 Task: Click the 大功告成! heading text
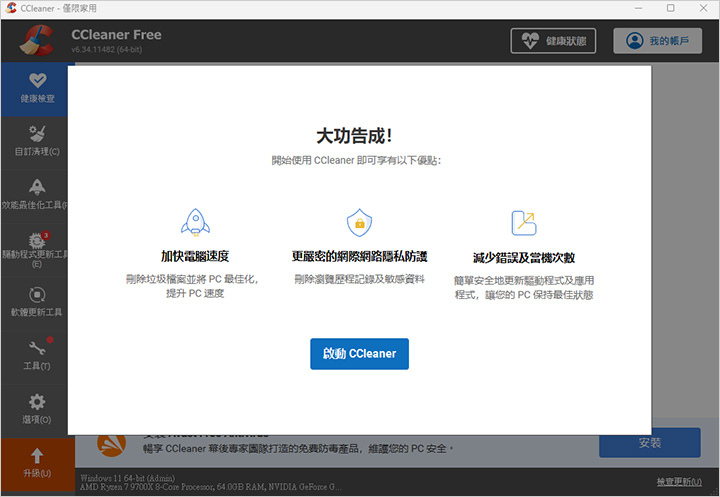pyautogui.click(x=354, y=136)
